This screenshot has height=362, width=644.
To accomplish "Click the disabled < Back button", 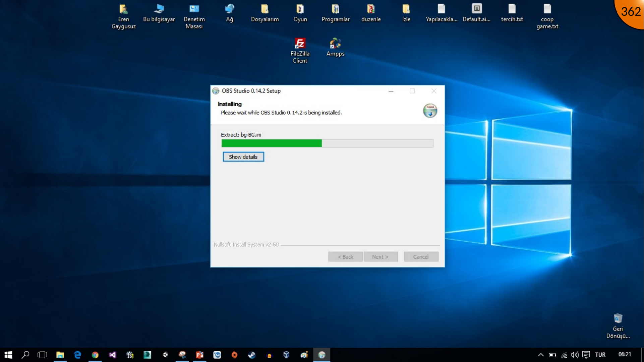I will (x=345, y=257).
